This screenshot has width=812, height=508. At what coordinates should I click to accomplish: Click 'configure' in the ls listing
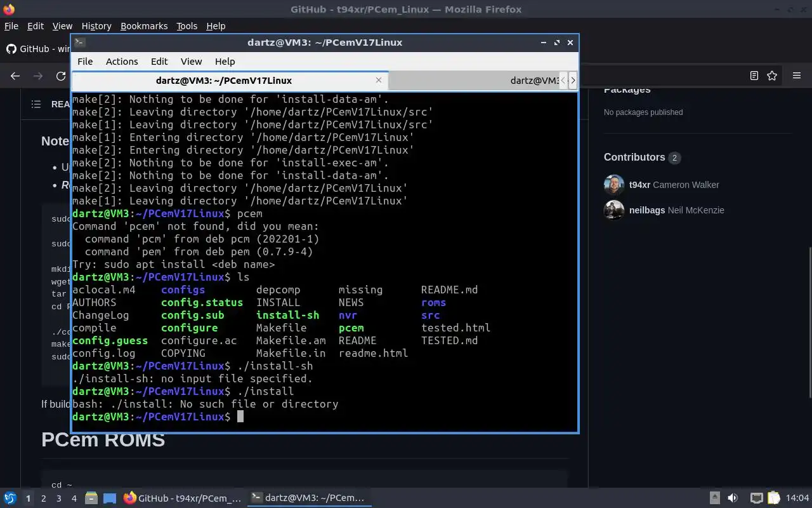point(190,328)
